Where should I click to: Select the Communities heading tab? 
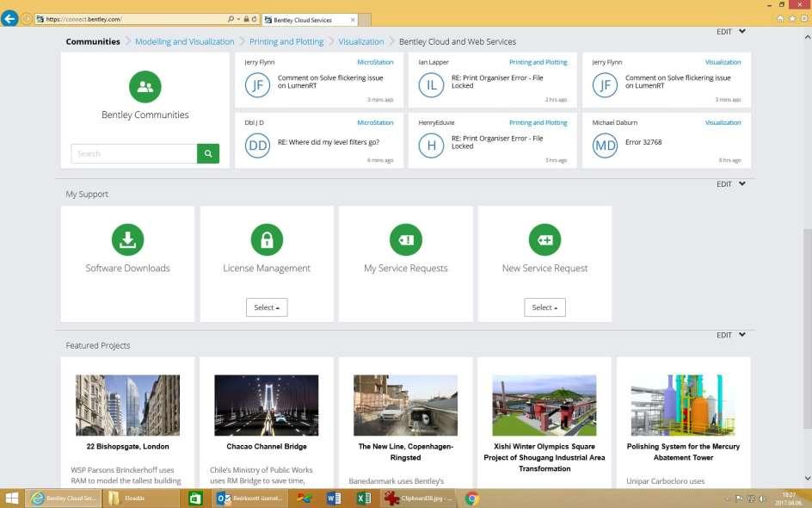(93, 41)
